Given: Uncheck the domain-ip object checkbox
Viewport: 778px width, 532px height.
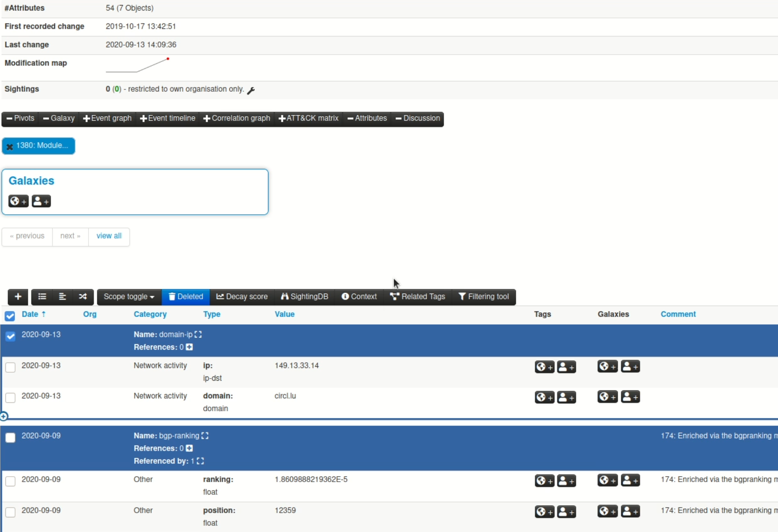Looking at the screenshot, I should tap(10, 336).
